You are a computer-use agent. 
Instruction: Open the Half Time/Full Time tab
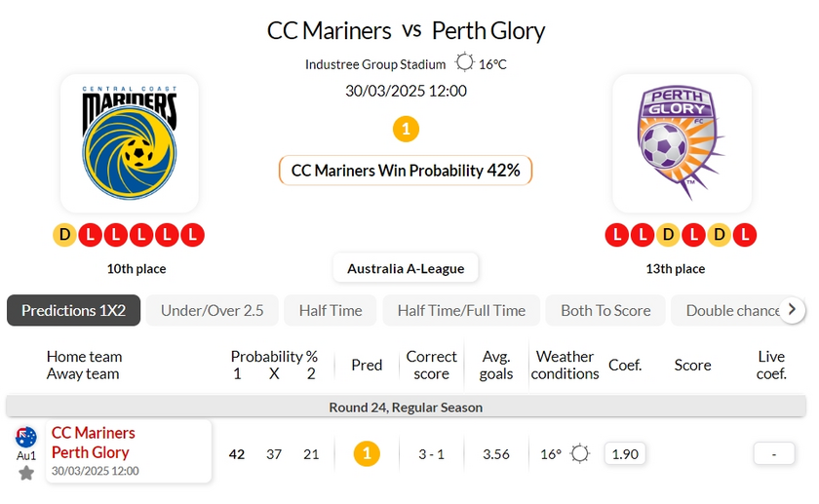[461, 310]
